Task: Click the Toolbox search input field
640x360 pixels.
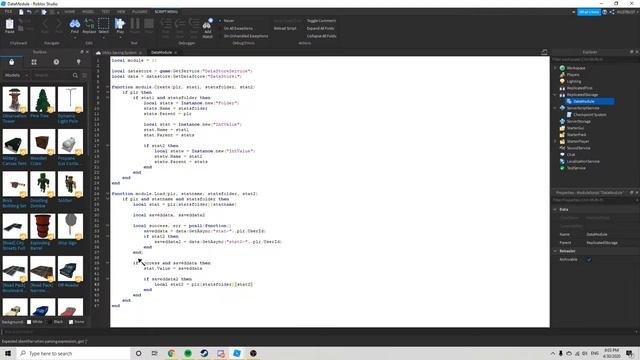Action: click(52, 76)
